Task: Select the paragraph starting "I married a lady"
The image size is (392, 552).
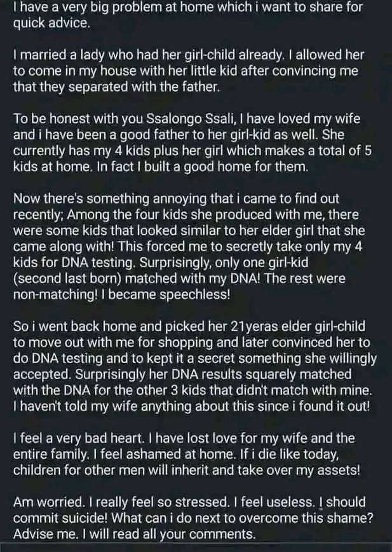Action: click(189, 71)
